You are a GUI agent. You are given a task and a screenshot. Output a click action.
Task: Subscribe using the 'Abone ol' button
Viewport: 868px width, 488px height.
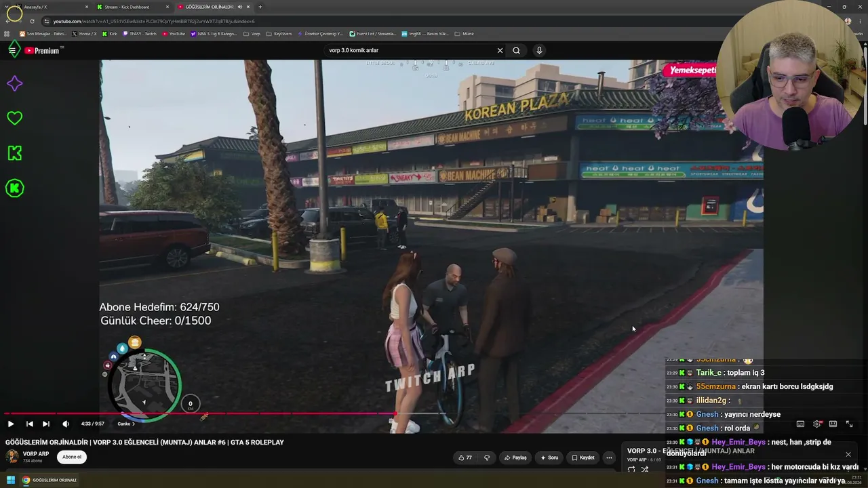(x=72, y=457)
